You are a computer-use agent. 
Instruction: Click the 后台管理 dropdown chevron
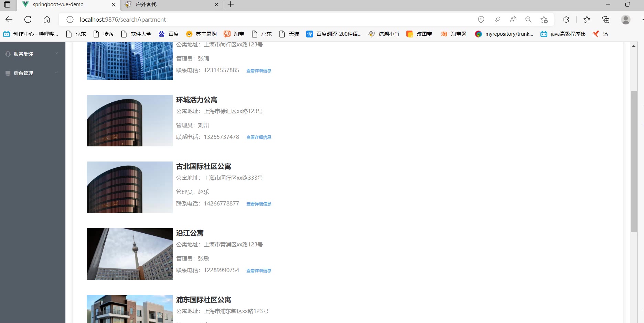56,73
